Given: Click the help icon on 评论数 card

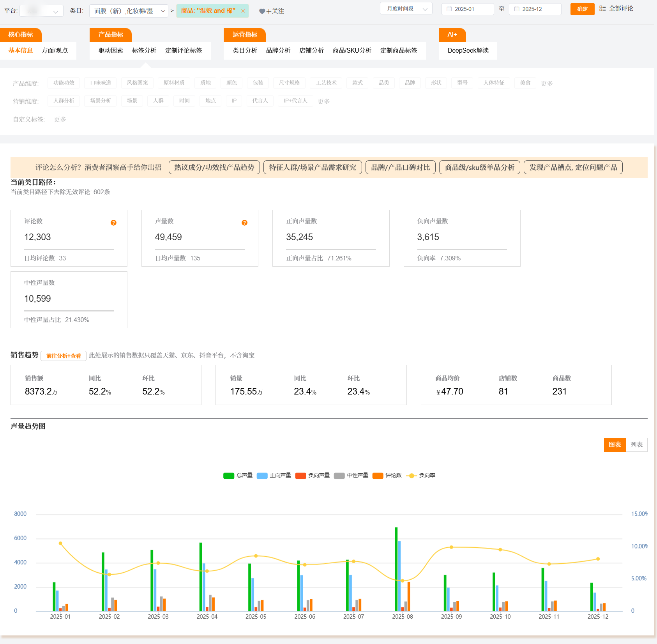Looking at the screenshot, I should pyautogui.click(x=113, y=223).
